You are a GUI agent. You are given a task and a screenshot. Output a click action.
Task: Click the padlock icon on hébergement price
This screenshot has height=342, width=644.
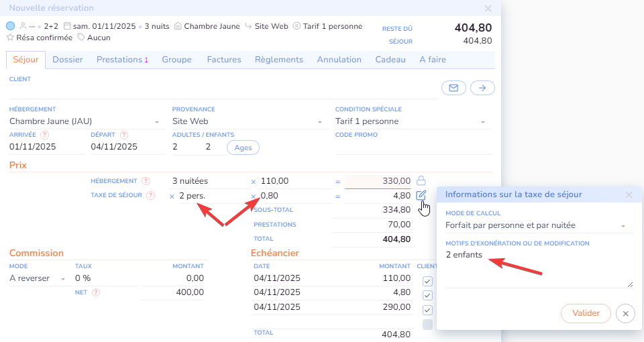[421, 180]
